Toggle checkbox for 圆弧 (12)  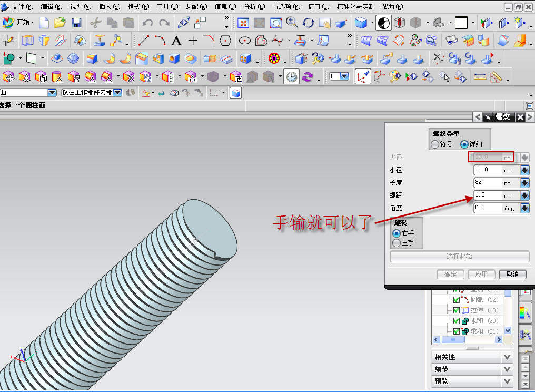tap(456, 300)
